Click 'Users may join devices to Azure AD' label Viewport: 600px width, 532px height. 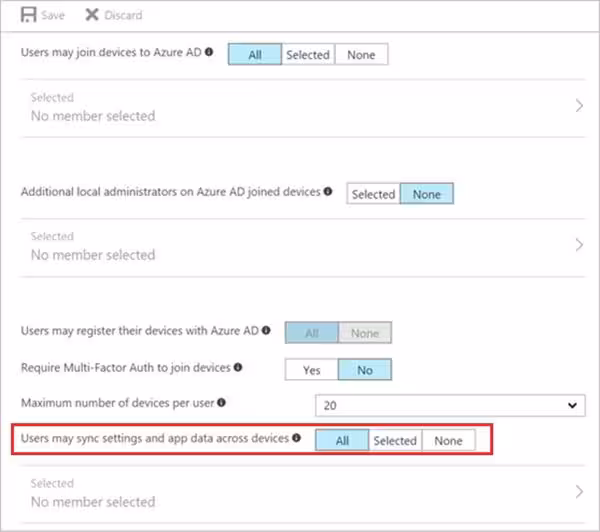(x=111, y=52)
